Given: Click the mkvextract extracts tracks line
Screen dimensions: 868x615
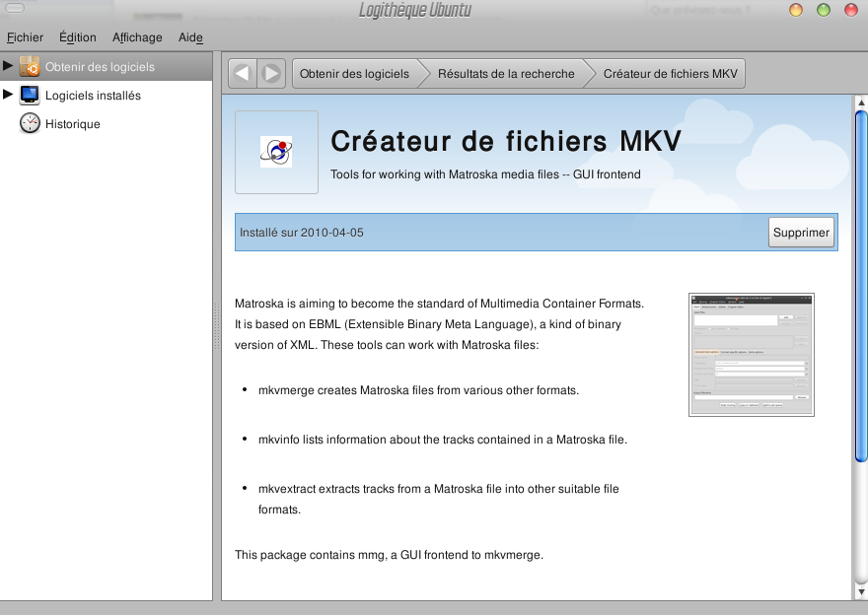Looking at the screenshot, I should point(438,499).
